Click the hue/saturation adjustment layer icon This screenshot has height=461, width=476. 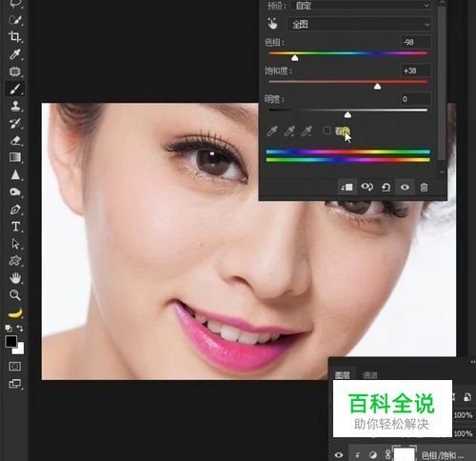coord(373,455)
